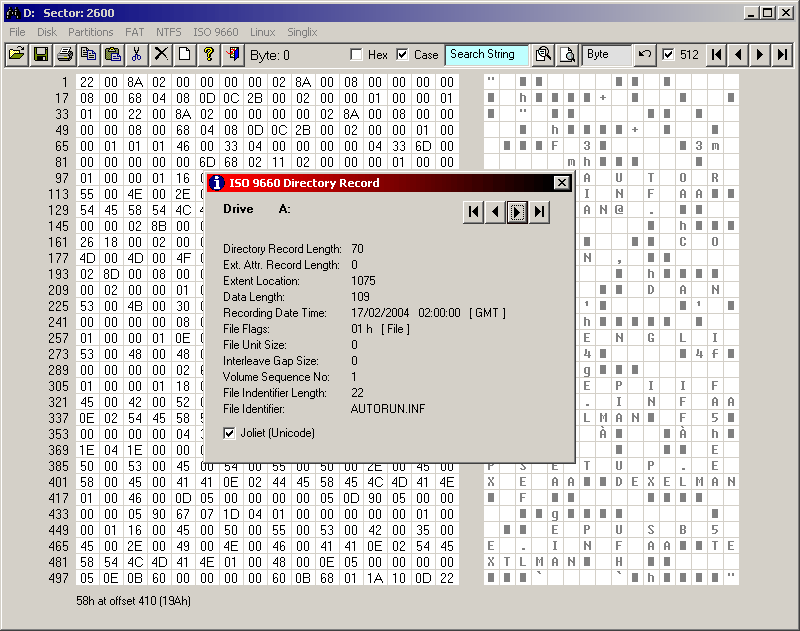The height and width of the screenshot is (631, 800).
Task: Click the Save floppy disk icon
Action: tap(41, 55)
